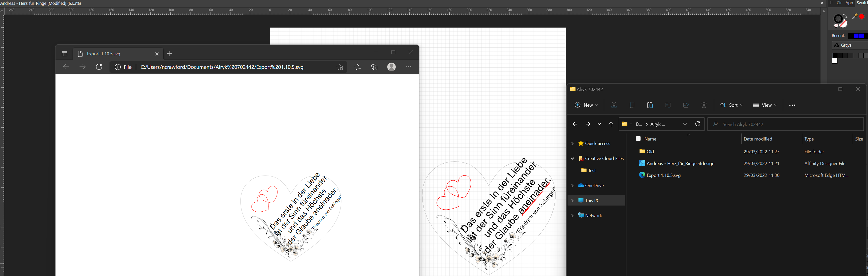Select the white swatch in Grays palette

835,61
